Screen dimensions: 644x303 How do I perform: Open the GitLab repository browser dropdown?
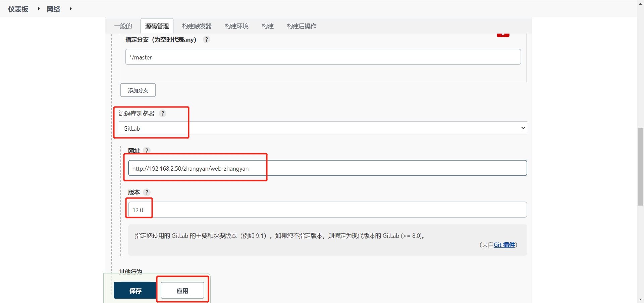(323, 128)
